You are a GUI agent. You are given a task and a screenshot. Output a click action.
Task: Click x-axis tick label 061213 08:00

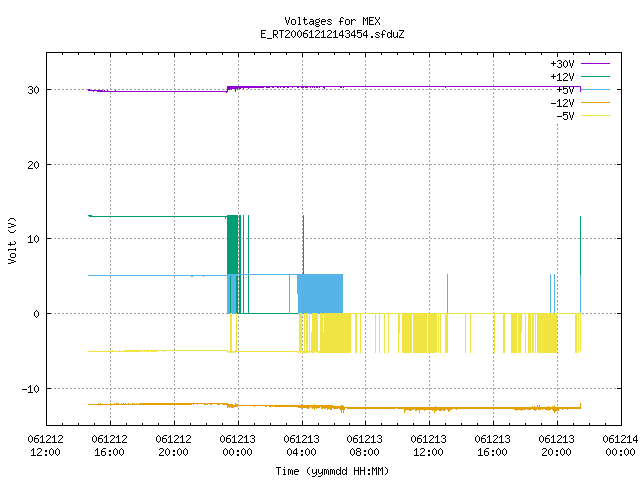[364, 446]
